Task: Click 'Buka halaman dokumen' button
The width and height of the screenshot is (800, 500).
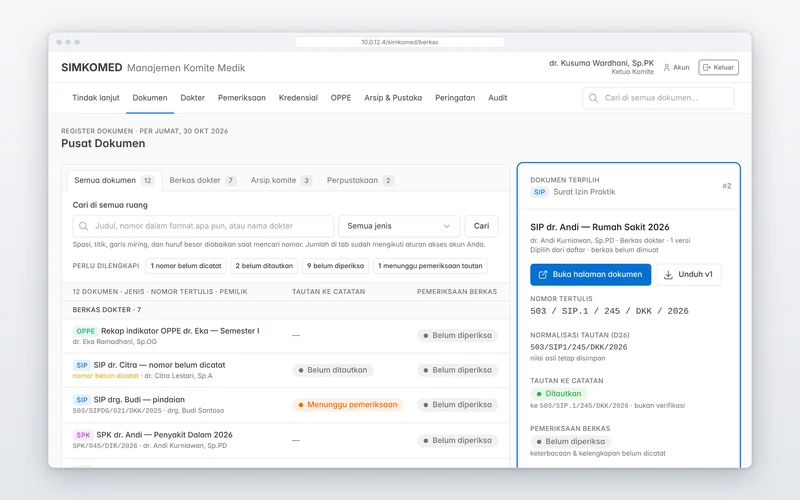Action: pyautogui.click(x=590, y=274)
